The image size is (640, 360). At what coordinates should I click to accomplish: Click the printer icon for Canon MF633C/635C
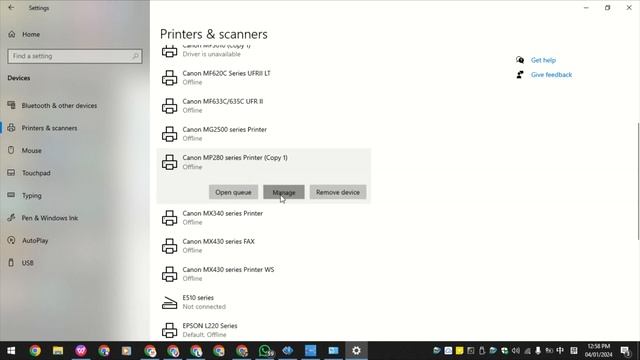coord(169,106)
